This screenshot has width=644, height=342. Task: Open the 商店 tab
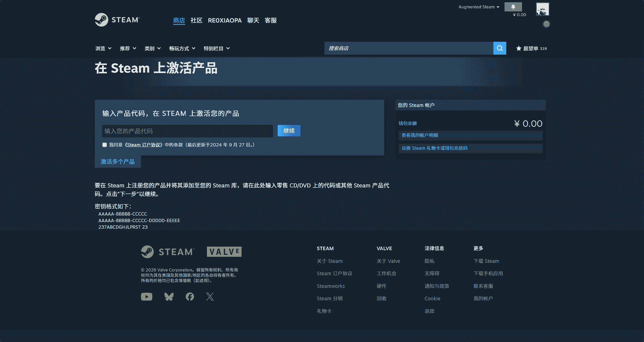click(x=179, y=20)
